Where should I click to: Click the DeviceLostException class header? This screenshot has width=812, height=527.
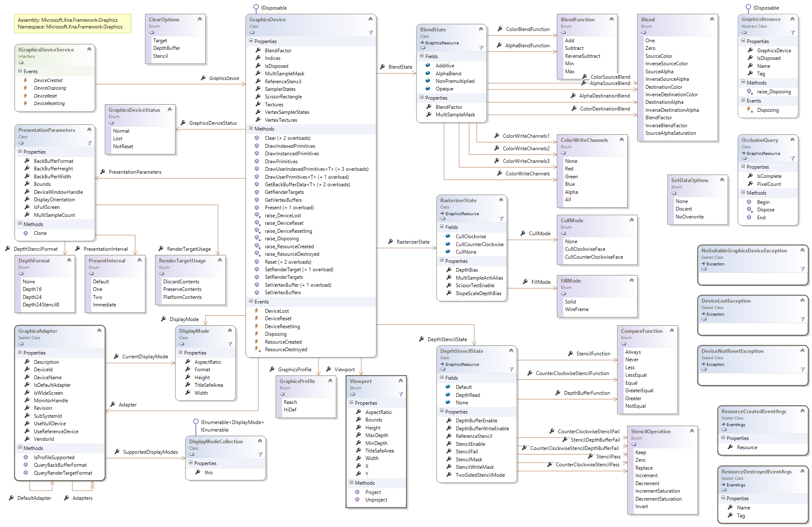[753, 309]
